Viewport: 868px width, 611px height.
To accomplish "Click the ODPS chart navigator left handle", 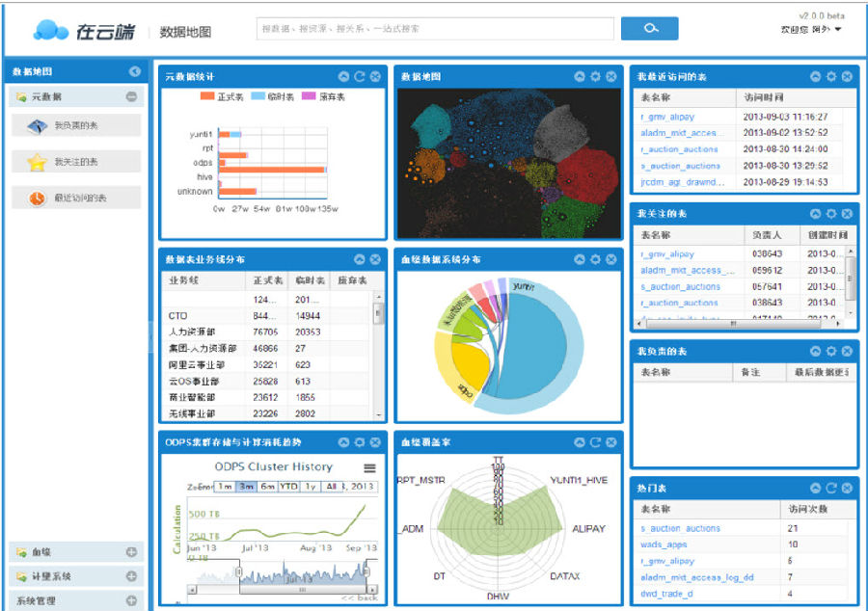I will pyautogui.click(x=238, y=573).
